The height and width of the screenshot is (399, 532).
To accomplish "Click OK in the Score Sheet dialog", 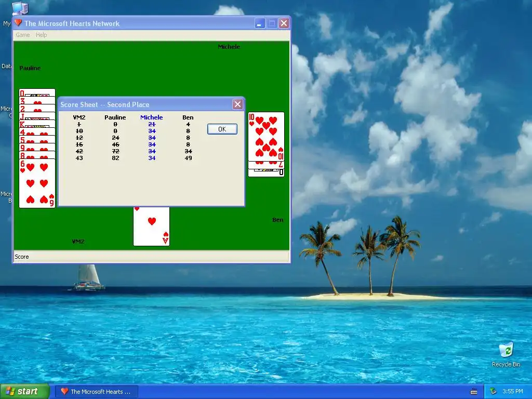I will tap(222, 129).
